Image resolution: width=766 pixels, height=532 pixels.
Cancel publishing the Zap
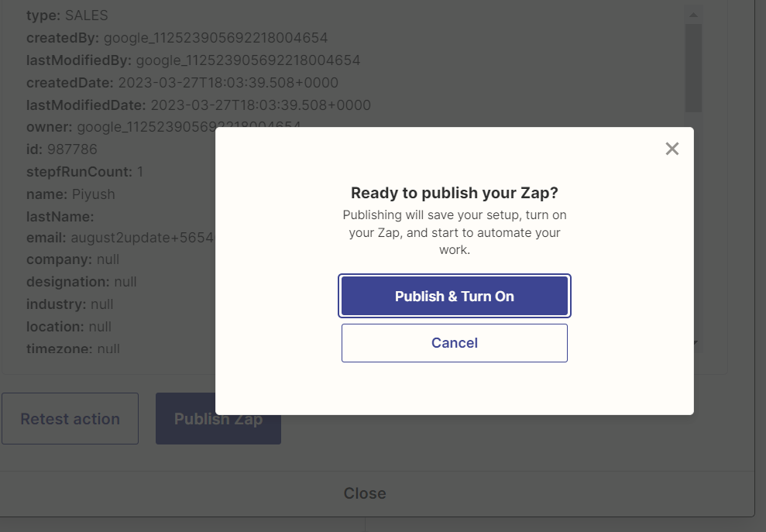(455, 343)
